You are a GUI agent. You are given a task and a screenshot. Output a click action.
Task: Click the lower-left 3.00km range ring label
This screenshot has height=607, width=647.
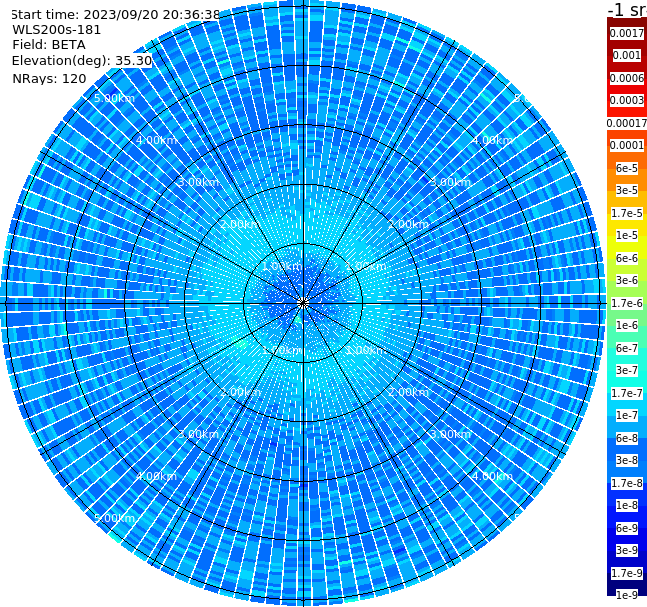click(x=198, y=434)
